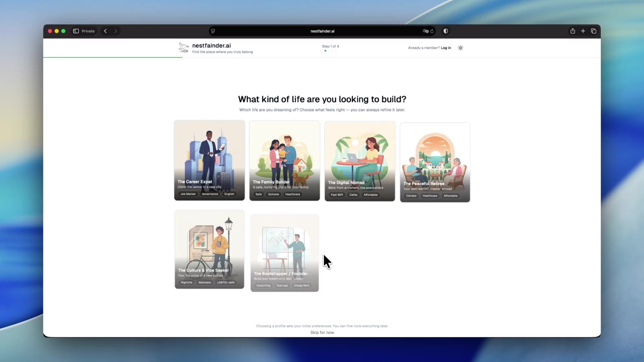Click the LGBTQ+ safe tag
The width and height of the screenshot is (644, 362).
click(x=226, y=283)
